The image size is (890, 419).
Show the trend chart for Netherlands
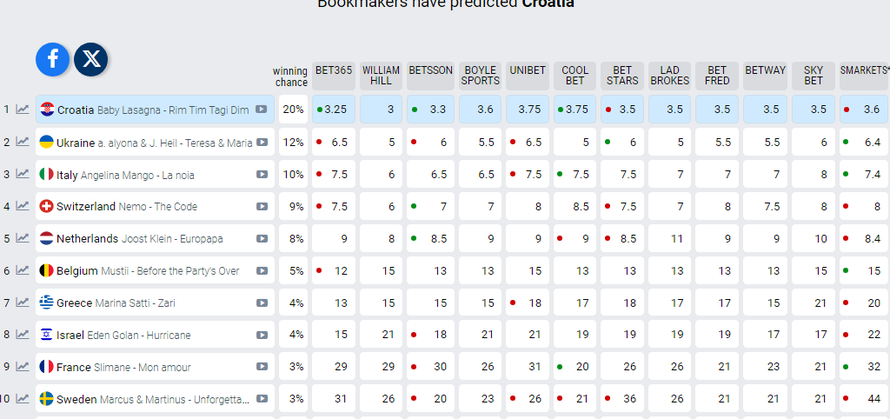[x=22, y=238]
